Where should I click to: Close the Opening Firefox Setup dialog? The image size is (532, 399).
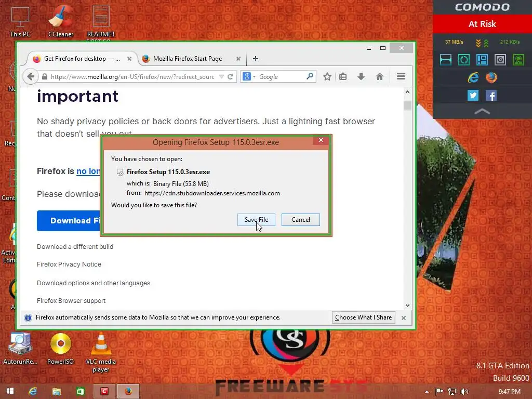click(x=321, y=140)
